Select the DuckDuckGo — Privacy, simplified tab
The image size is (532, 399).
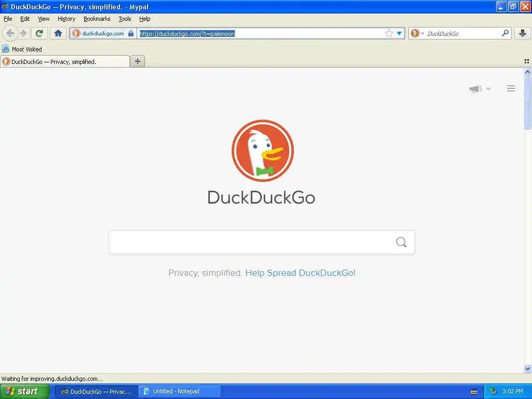click(x=65, y=61)
